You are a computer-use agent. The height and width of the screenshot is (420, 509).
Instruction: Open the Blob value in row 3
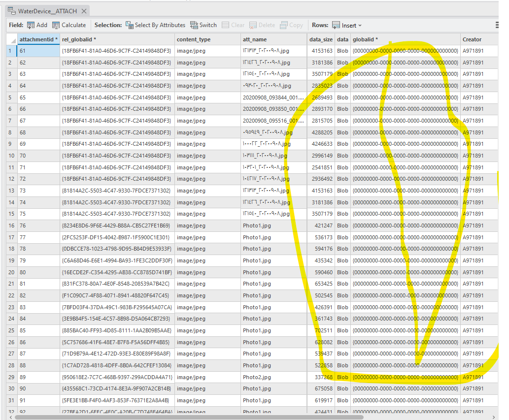(342, 74)
